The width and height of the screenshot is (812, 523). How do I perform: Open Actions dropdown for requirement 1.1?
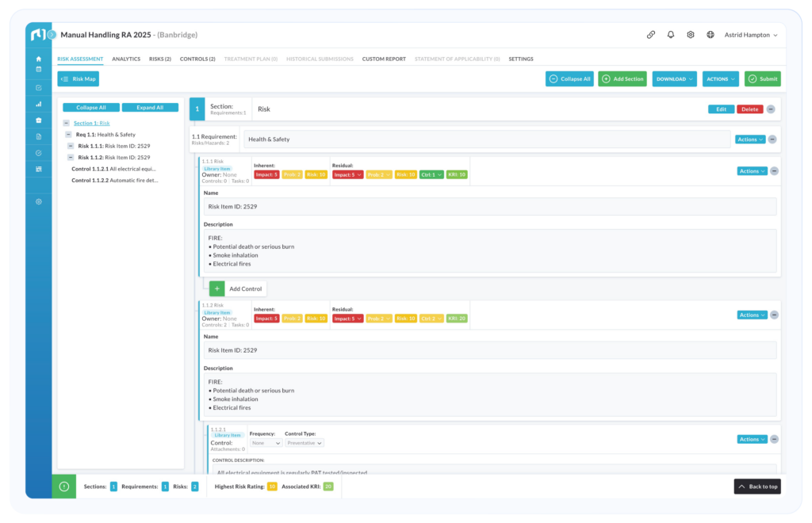(x=750, y=139)
